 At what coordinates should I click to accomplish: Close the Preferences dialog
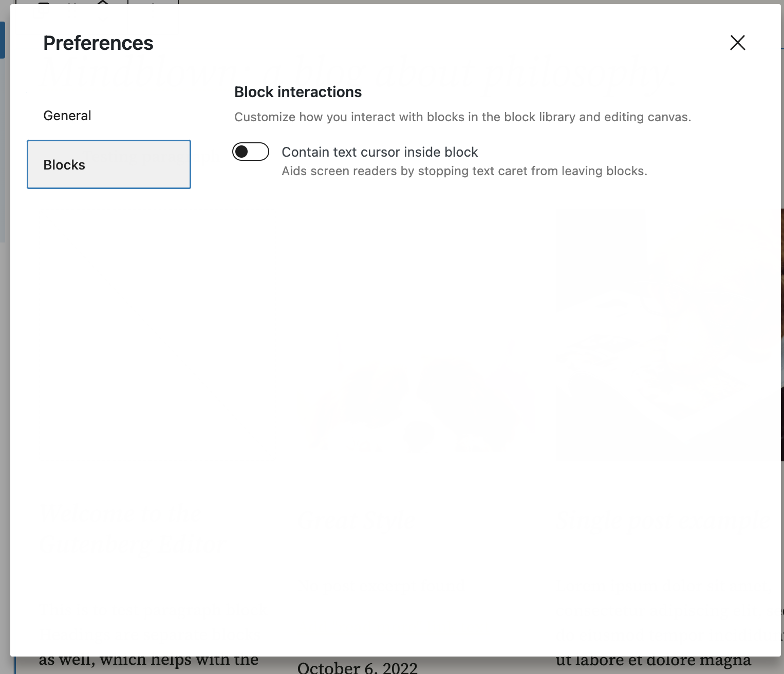(737, 43)
